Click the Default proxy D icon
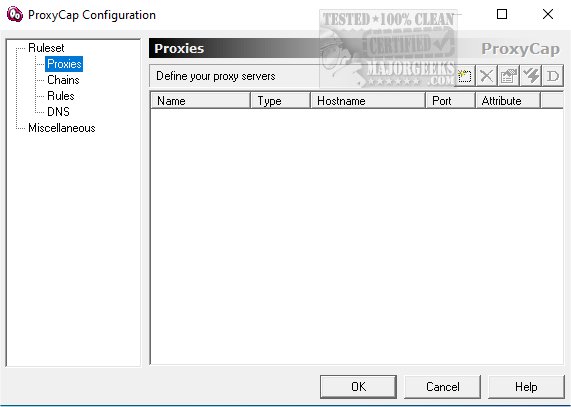Viewport: 571px width, 407px height. click(x=553, y=76)
